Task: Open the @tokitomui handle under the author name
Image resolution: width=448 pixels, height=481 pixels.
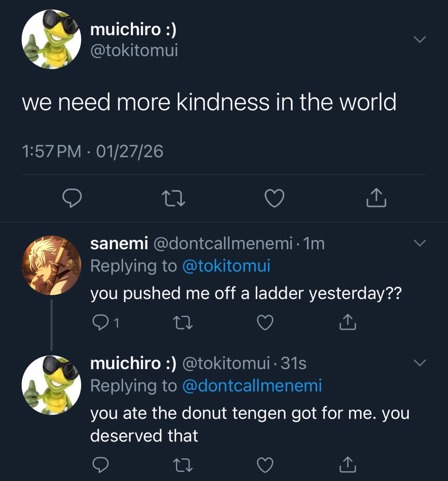Action: [x=134, y=50]
